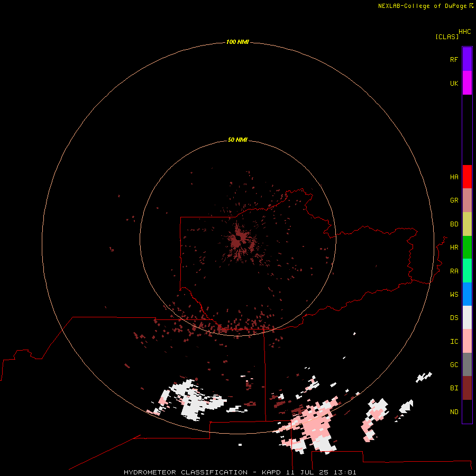Image resolution: width=476 pixels, height=476 pixels.
Task: Click the BI legend label
Action: point(454,388)
